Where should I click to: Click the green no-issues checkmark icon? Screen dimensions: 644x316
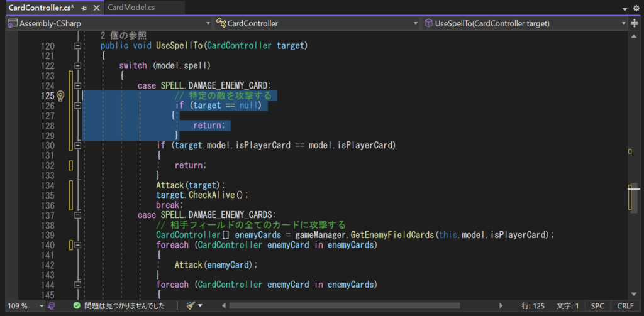tap(76, 306)
